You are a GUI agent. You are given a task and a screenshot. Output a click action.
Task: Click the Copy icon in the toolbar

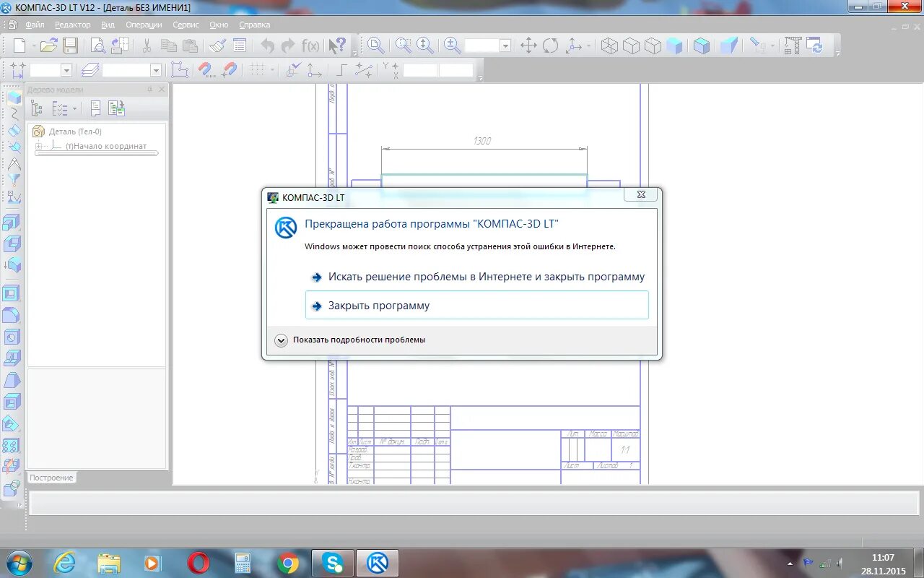tap(169, 46)
